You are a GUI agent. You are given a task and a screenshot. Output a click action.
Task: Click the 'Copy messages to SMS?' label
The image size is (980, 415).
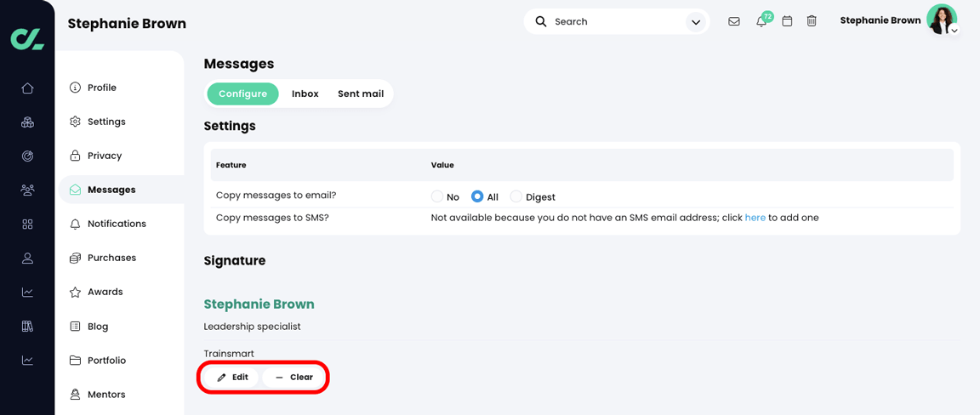(x=274, y=218)
